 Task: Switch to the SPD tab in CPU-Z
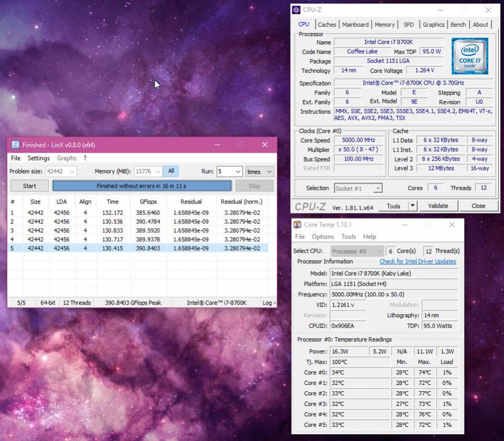pyautogui.click(x=409, y=25)
